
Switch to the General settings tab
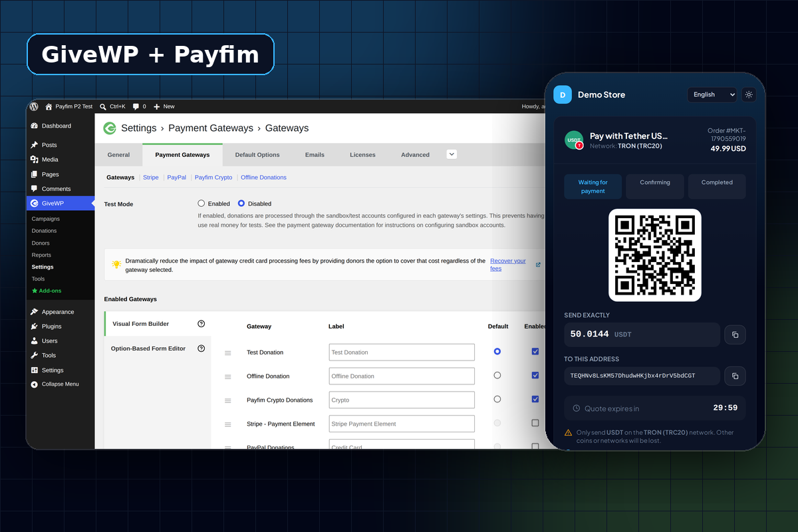(118, 155)
